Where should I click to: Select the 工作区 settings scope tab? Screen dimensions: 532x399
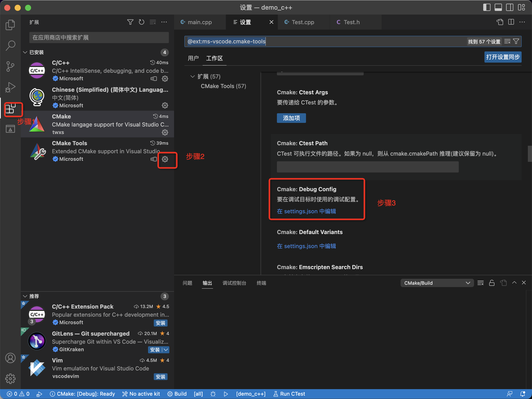point(214,58)
